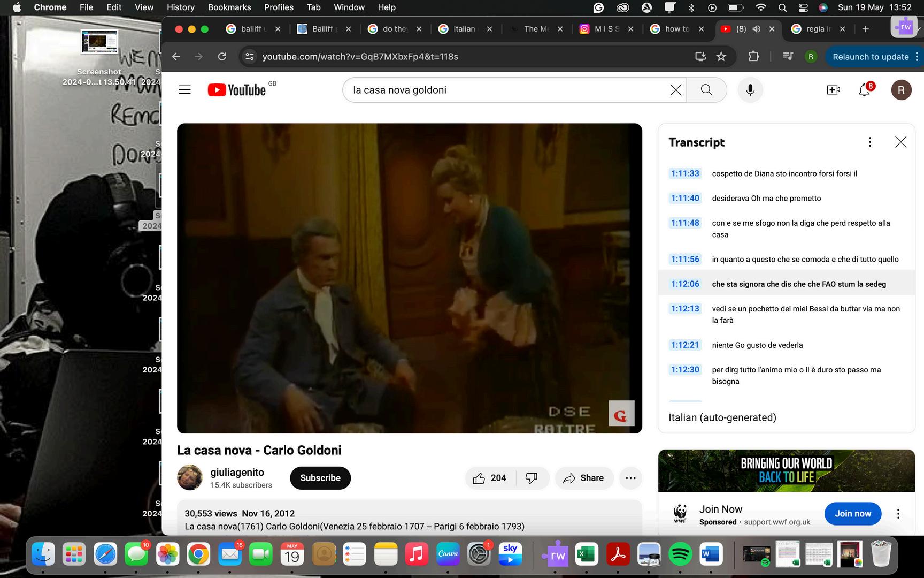Image resolution: width=924 pixels, height=578 pixels.
Task: Click Join now on the WWF ad
Action: 853,514
